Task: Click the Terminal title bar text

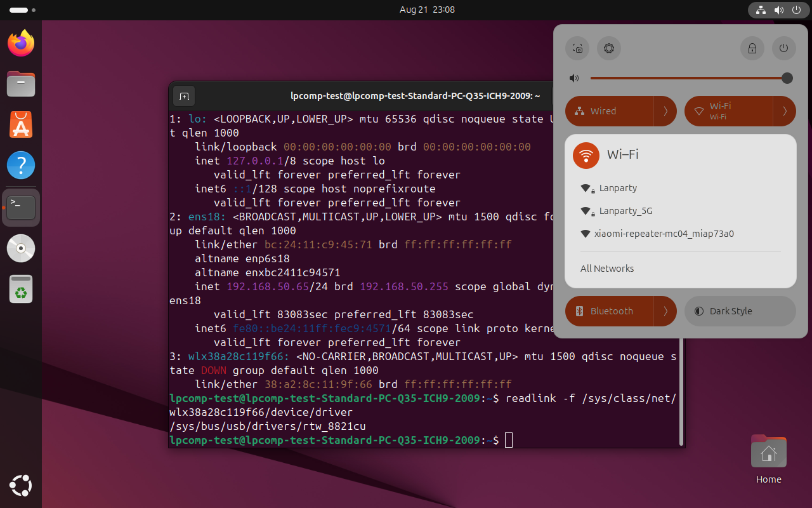Action: pyautogui.click(x=416, y=96)
